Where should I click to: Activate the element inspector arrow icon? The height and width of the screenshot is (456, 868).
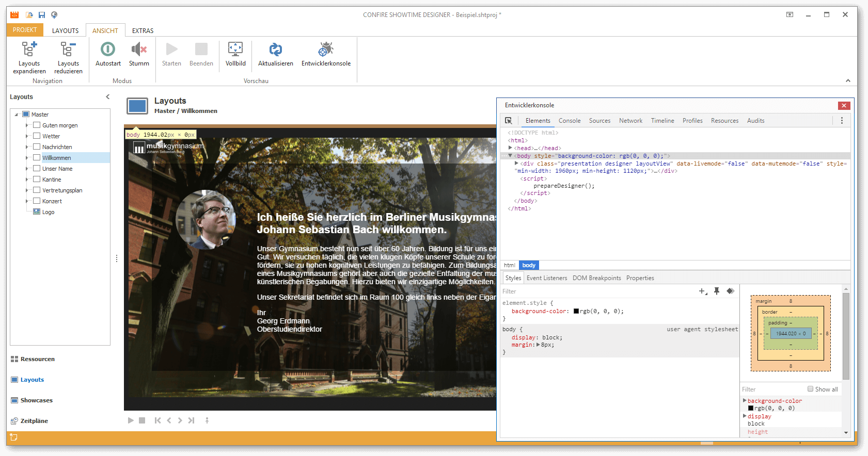(509, 121)
